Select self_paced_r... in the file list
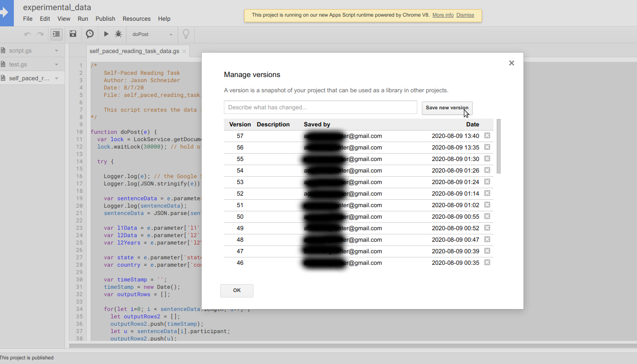This screenshot has height=364, width=637. (29, 78)
